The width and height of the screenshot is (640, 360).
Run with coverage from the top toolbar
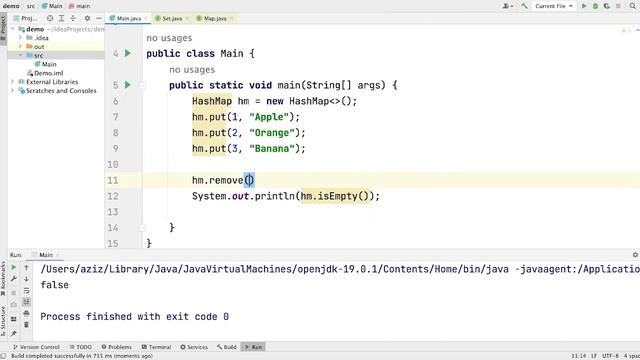[607, 6]
